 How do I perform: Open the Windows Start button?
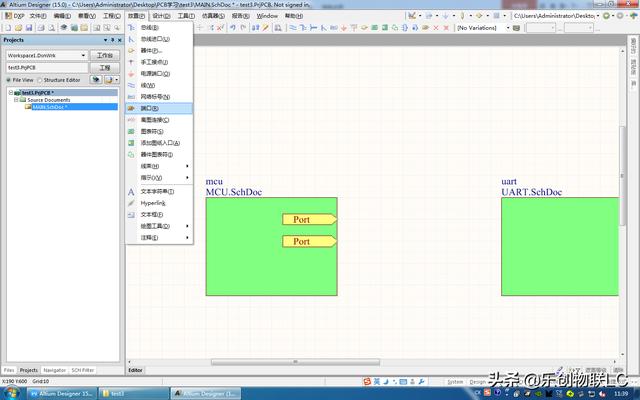click(x=10, y=393)
